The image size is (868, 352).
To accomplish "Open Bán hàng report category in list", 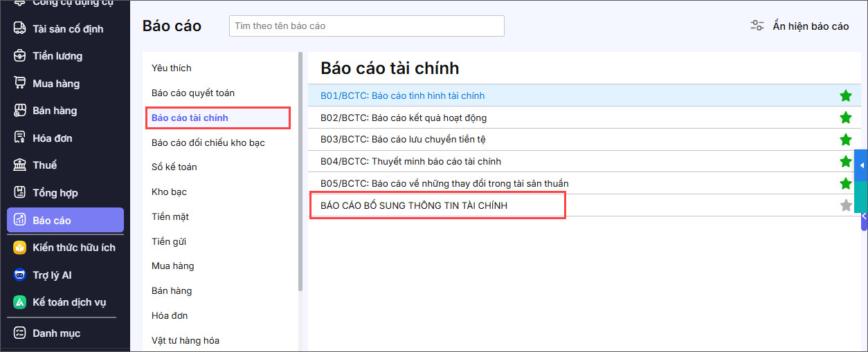I will (172, 290).
